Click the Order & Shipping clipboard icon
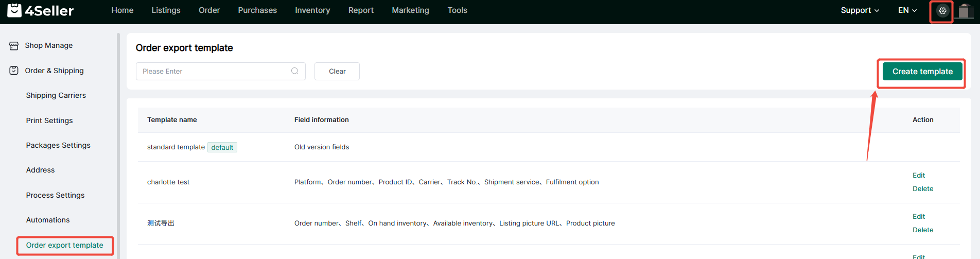980x259 pixels. pos(14,71)
